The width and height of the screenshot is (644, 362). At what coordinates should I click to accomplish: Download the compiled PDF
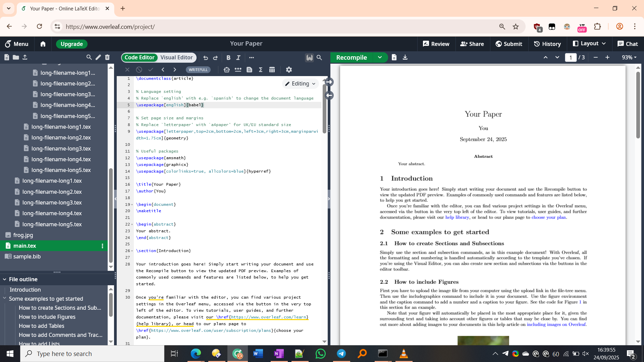click(x=405, y=57)
